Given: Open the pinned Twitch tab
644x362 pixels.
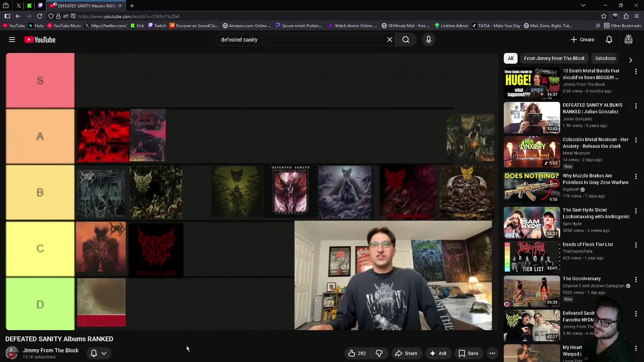Looking at the screenshot, I should point(40,6).
